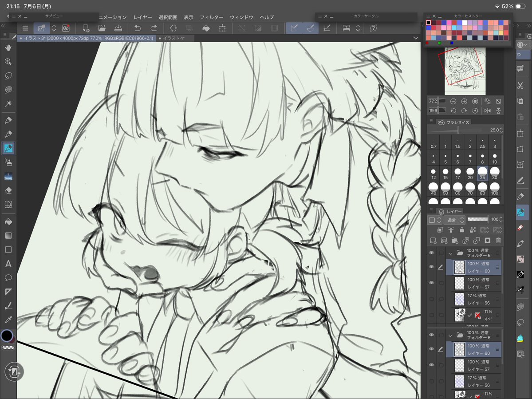Screen dimensions: 532x399
Task: Toggle clip to layer below
Action: tap(440, 230)
